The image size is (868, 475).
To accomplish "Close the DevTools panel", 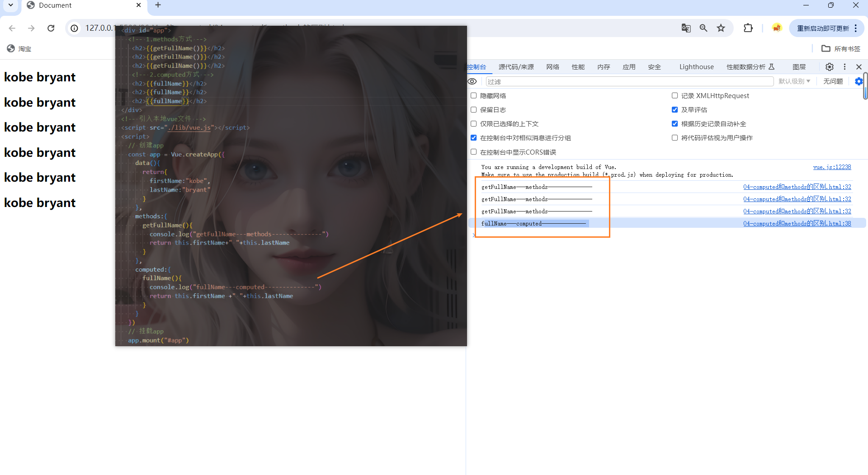I will [859, 67].
